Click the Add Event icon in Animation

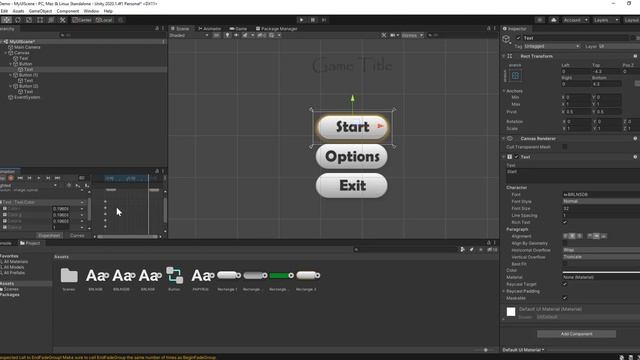point(87,185)
